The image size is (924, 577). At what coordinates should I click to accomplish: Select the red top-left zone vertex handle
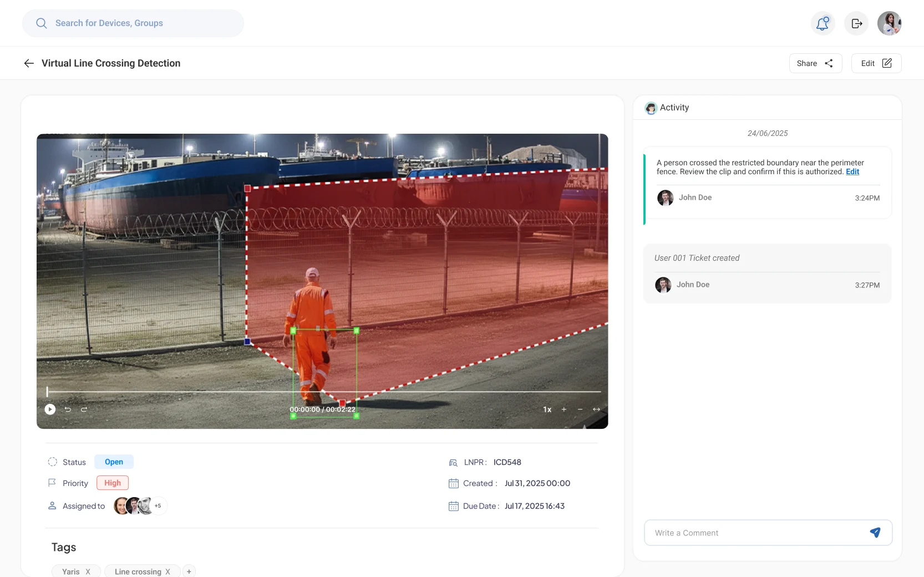(247, 189)
